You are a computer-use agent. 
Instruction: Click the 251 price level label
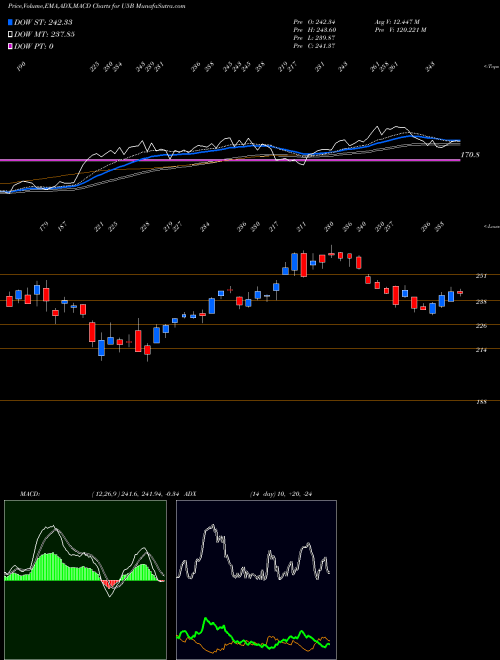pyautogui.click(x=481, y=276)
